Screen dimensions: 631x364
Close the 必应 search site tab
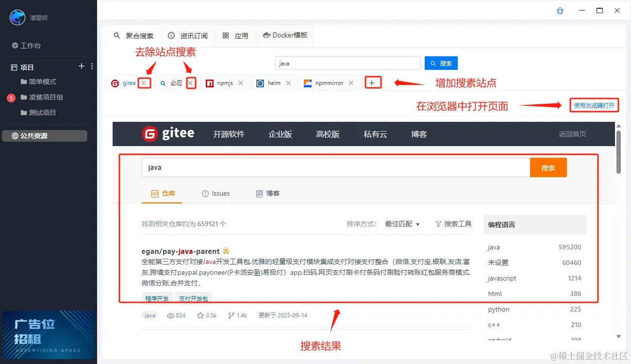(x=191, y=83)
